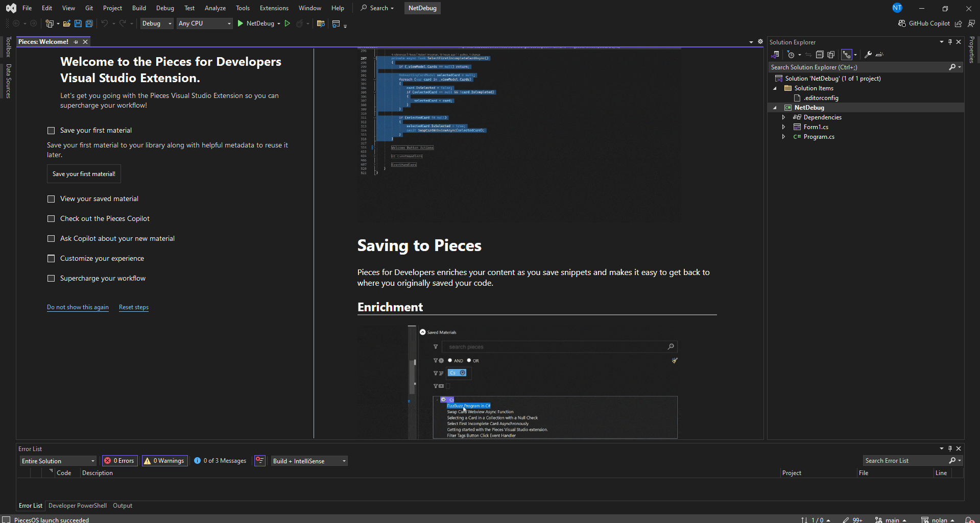Click the Send Feedback icon at top right
Image resolution: width=980 pixels, height=523 pixels.
971,23
